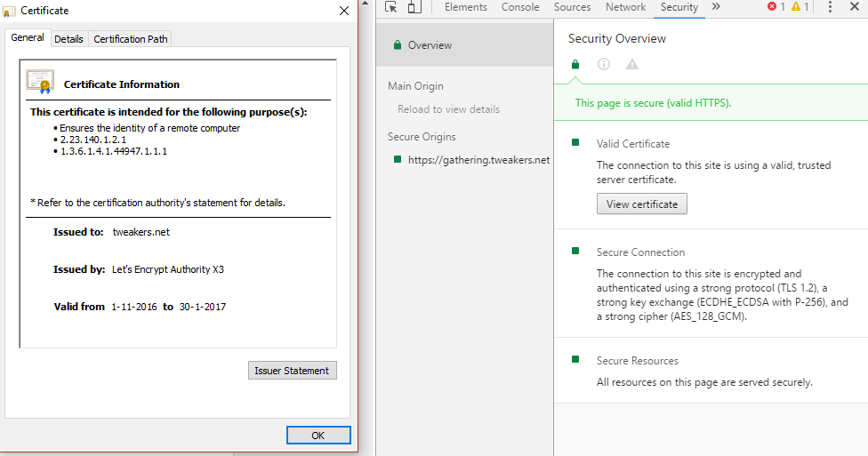Click the certificate ribbon icon
868x456 pixels.
(40, 82)
